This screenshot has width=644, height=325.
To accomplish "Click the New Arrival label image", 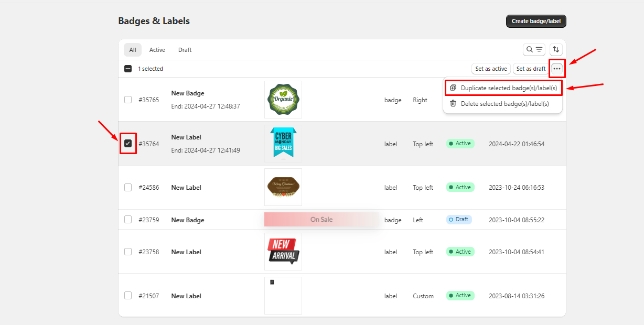I will click(283, 252).
